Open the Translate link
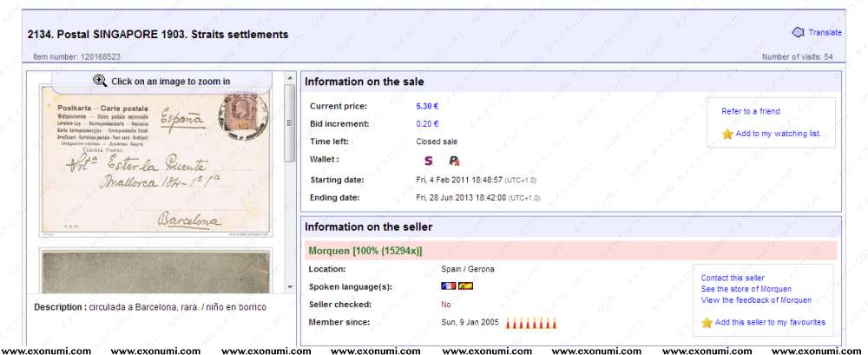The image size is (868, 355). click(x=825, y=33)
